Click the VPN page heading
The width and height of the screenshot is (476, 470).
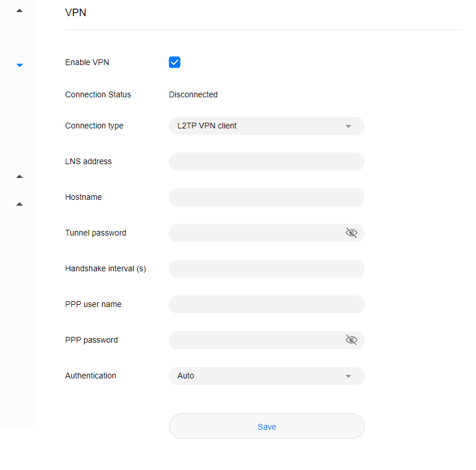tap(75, 13)
